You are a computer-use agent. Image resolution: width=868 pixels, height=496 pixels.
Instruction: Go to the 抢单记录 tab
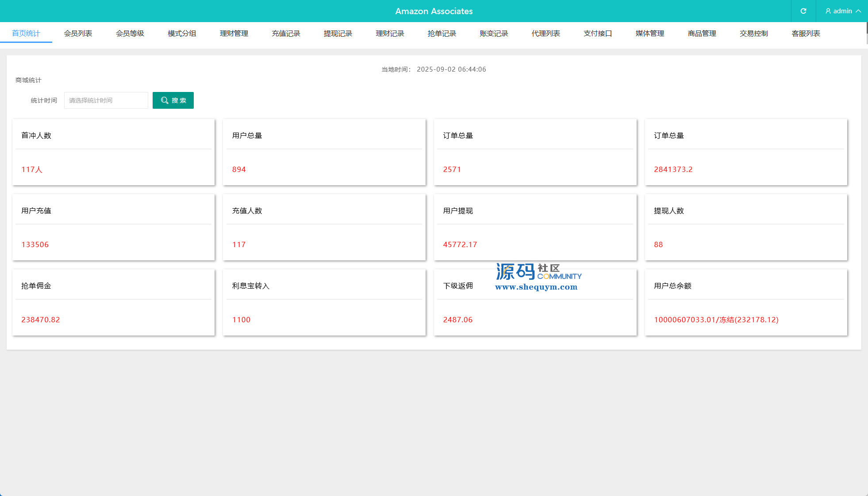click(x=442, y=34)
